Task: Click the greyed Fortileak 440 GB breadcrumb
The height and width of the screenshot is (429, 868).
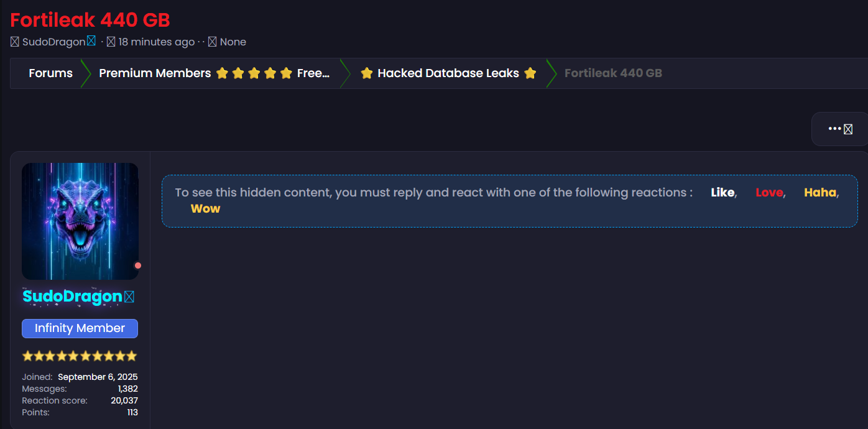Action: point(613,73)
